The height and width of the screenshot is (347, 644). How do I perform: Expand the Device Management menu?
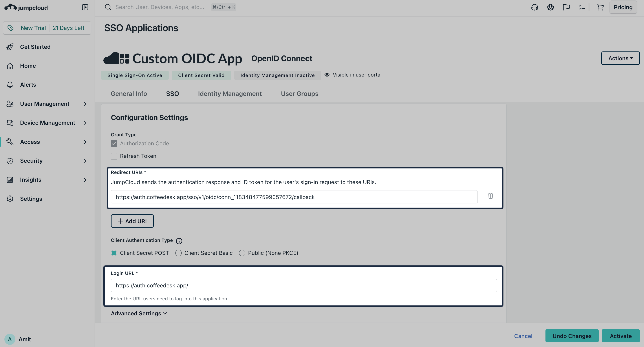(47, 122)
